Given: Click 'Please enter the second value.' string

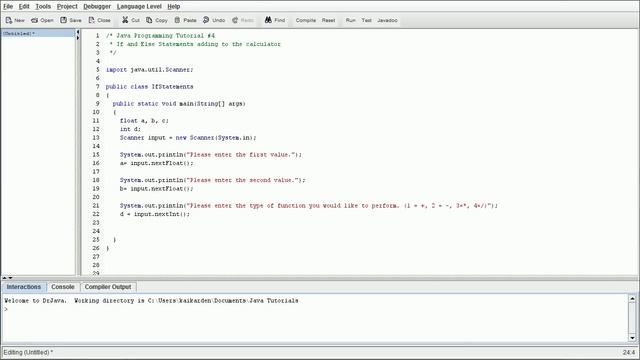Looking at the screenshot, I should point(244,180).
